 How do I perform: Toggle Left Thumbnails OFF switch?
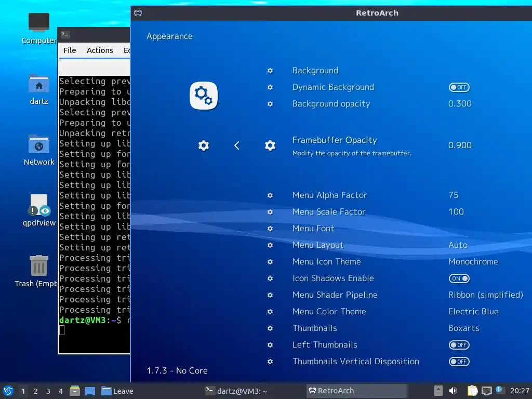coord(459,345)
